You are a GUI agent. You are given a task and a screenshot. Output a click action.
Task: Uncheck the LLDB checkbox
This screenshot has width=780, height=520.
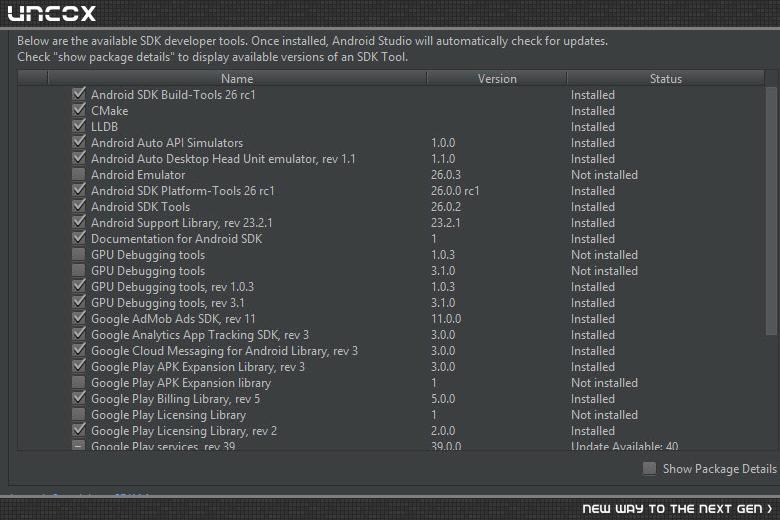click(x=79, y=126)
